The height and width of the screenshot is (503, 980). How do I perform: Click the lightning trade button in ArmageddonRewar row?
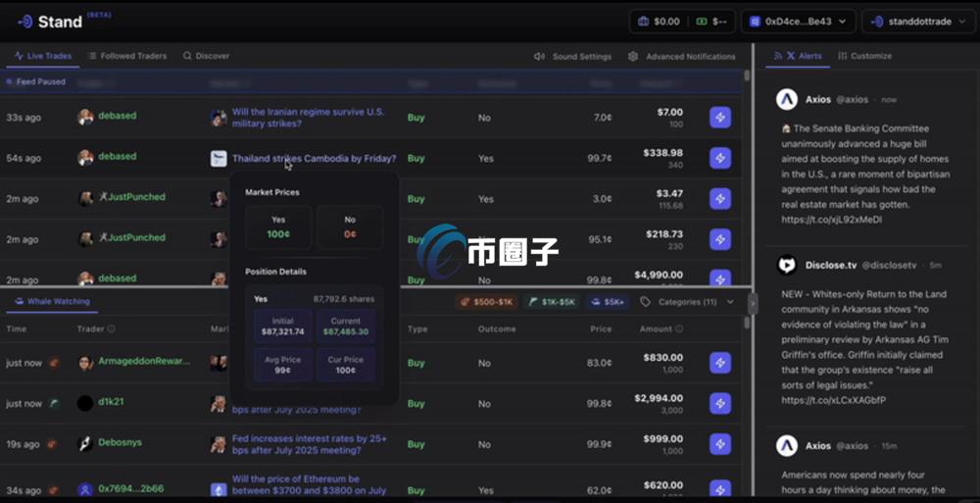[x=720, y=363]
